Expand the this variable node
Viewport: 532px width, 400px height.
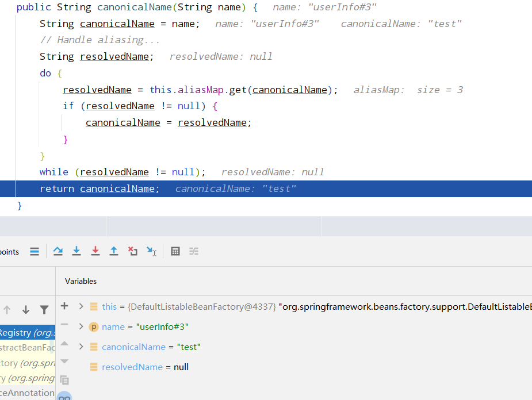tap(81, 306)
